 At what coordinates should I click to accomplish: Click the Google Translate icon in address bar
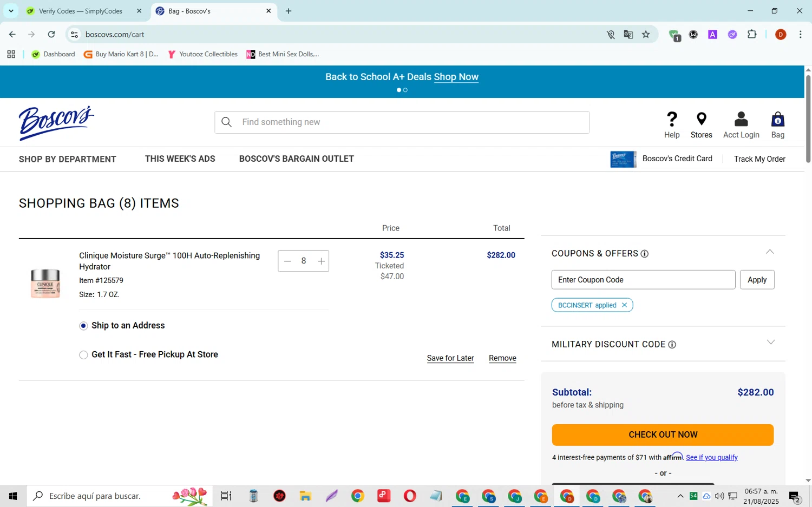click(628, 35)
